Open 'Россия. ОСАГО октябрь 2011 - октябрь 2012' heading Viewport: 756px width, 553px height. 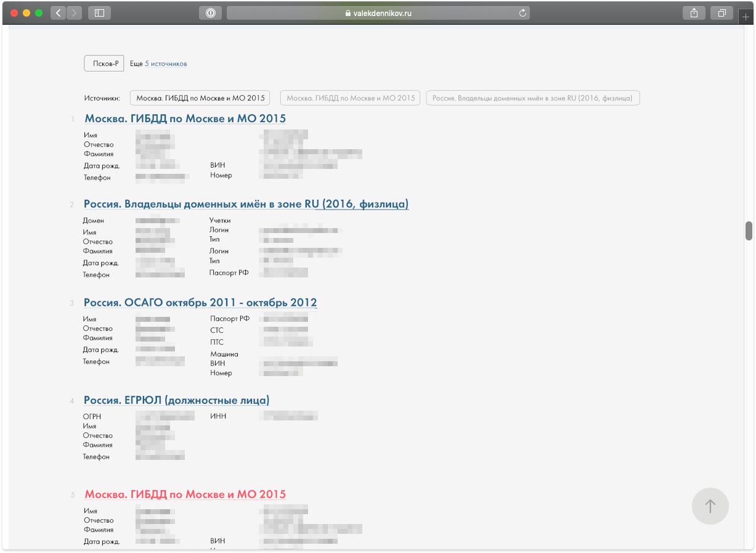(200, 303)
